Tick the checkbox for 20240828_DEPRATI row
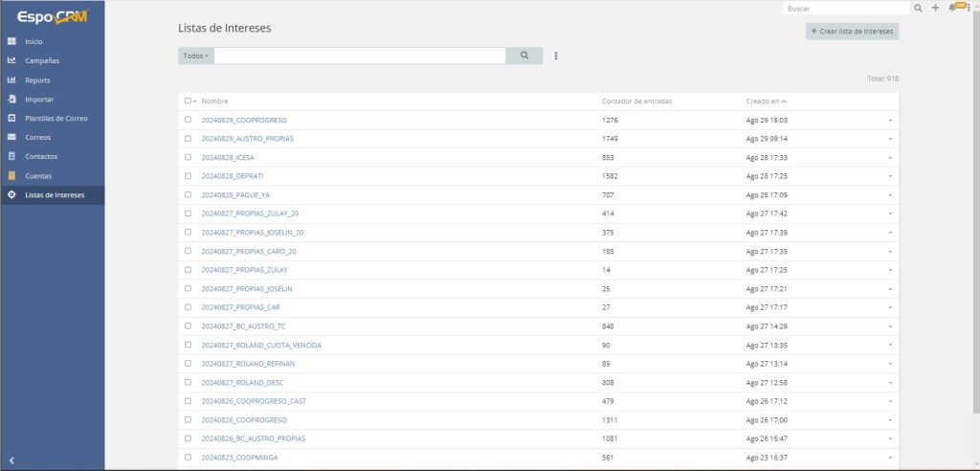The width and height of the screenshot is (980, 471). [x=189, y=176]
